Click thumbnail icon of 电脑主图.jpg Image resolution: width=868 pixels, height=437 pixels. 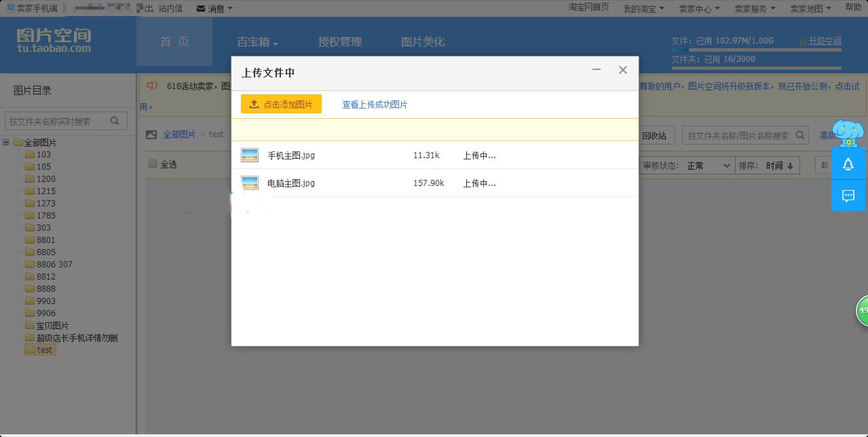(250, 183)
